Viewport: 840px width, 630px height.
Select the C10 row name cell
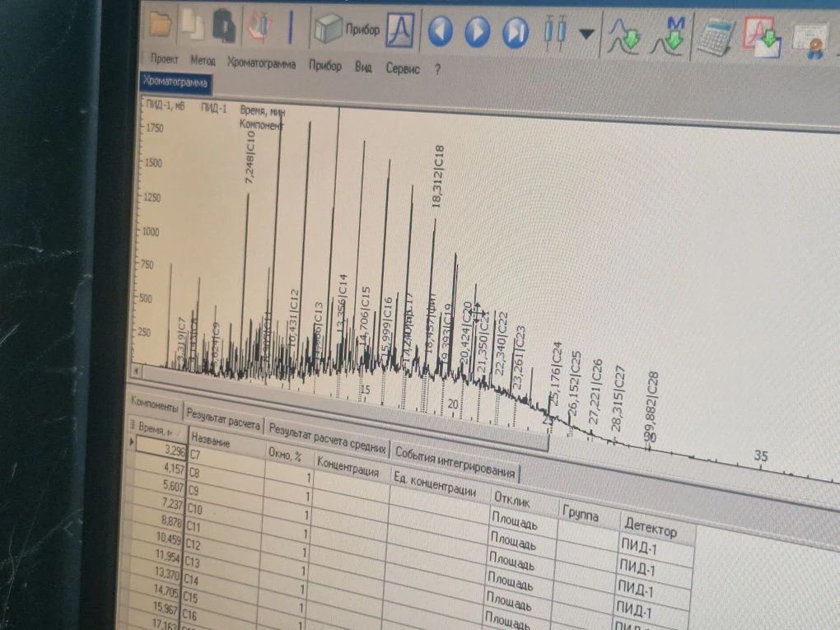coord(222,511)
